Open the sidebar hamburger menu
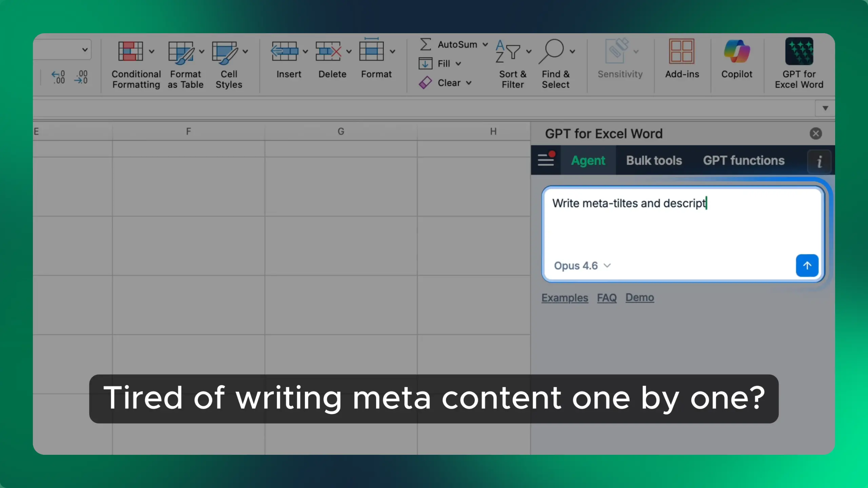Viewport: 868px width, 488px height. click(546, 160)
